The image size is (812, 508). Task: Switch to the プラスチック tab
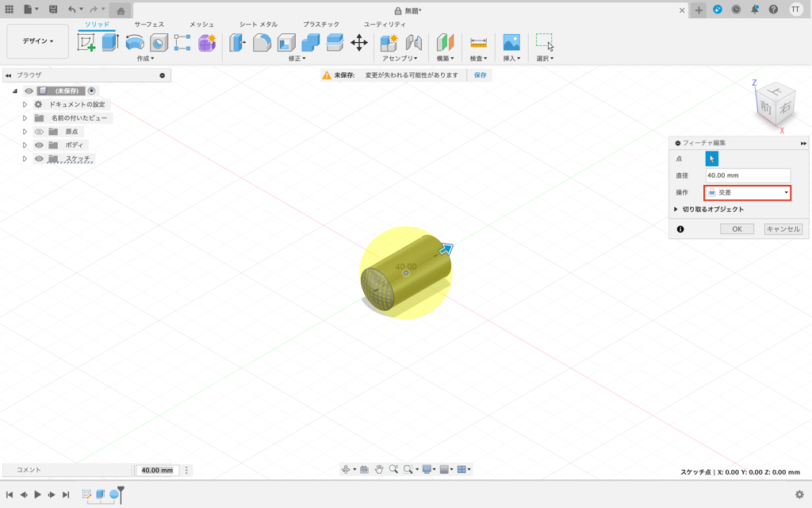tap(321, 25)
